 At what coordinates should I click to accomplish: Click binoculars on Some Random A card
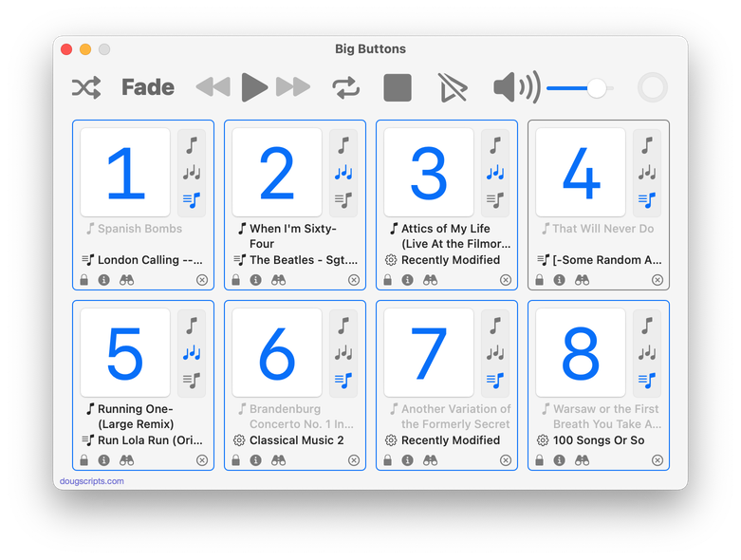coord(582,280)
